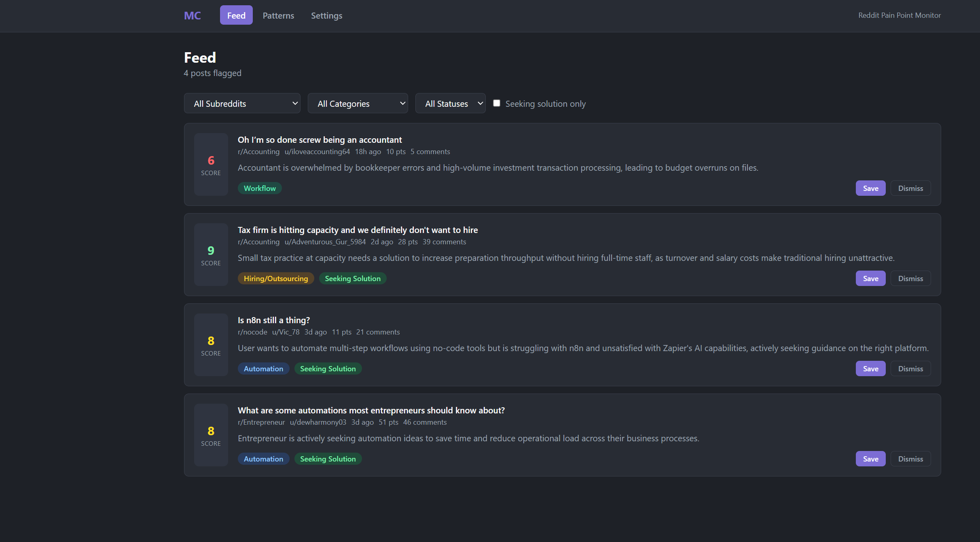Open the All Subreddits dropdown
This screenshot has width=980, height=542.
[x=242, y=103]
